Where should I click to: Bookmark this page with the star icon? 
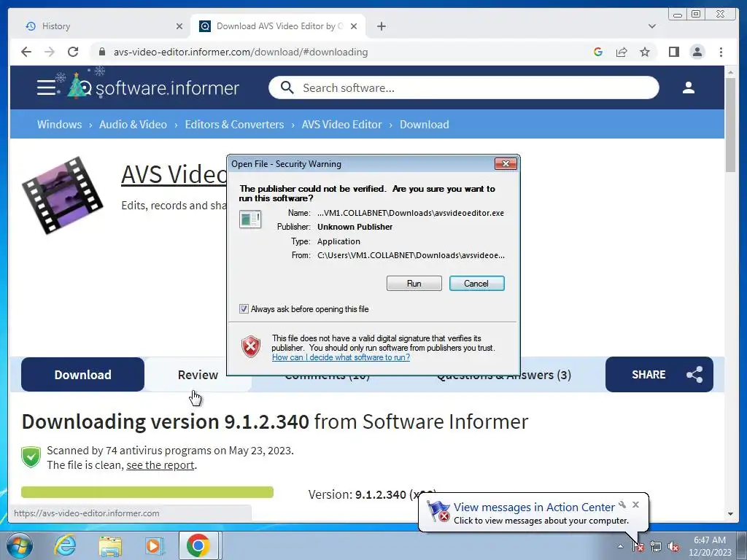pos(645,52)
